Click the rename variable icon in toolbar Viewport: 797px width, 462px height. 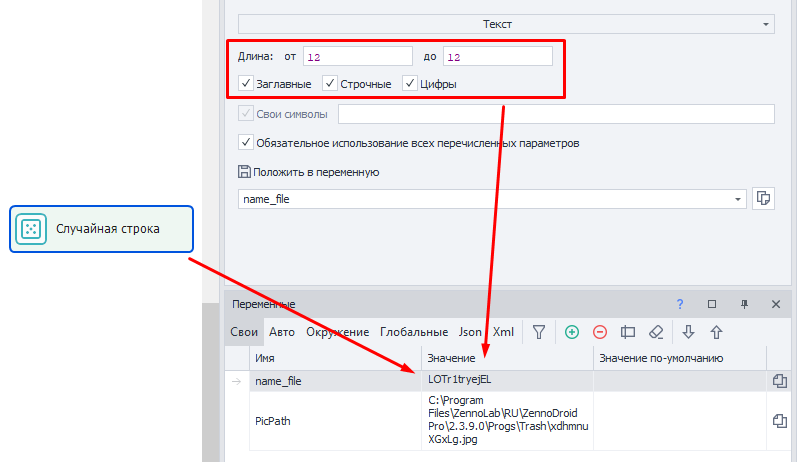628,332
